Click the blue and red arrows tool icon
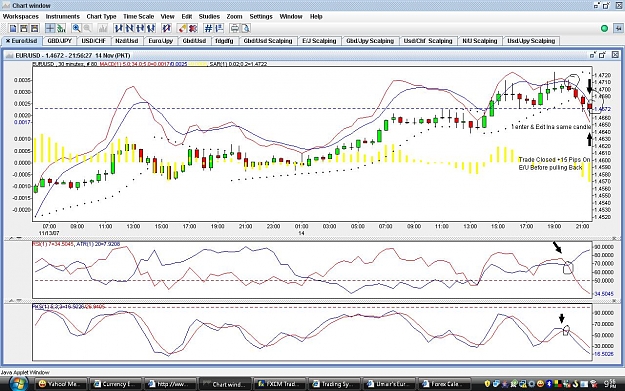Viewport: 625px width, 391px height. click(x=167, y=28)
